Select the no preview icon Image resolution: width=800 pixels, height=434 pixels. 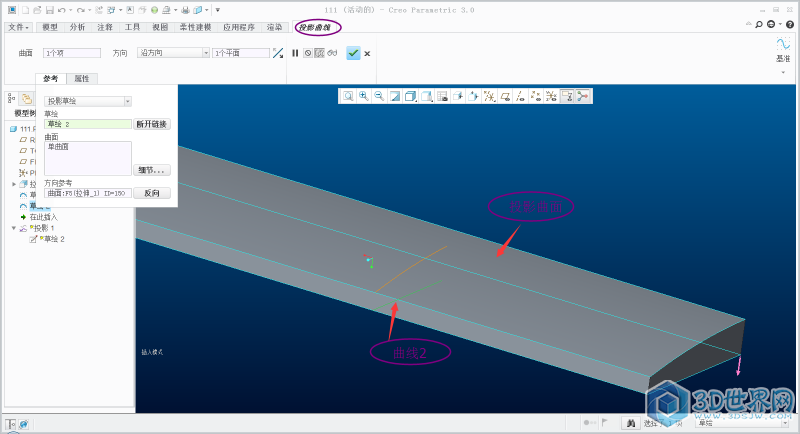[308, 53]
